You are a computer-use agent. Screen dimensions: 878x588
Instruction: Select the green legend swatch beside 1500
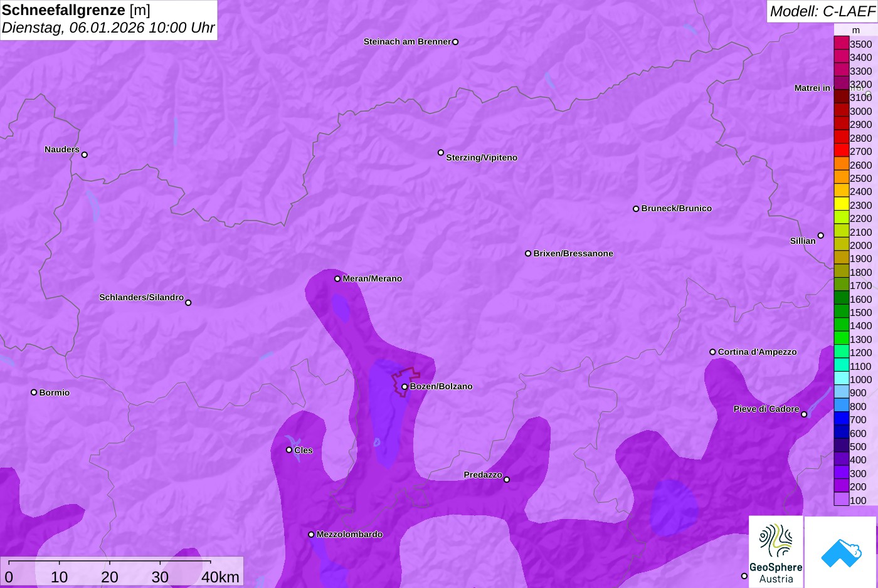coord(842,312)
